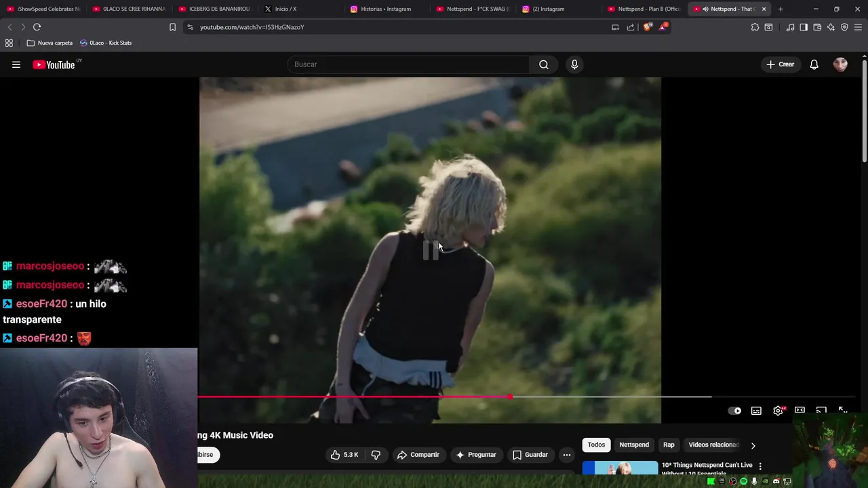Open the 10 Things Nettspend video thumbnail
868x488 pixels.
click(620, 468)
